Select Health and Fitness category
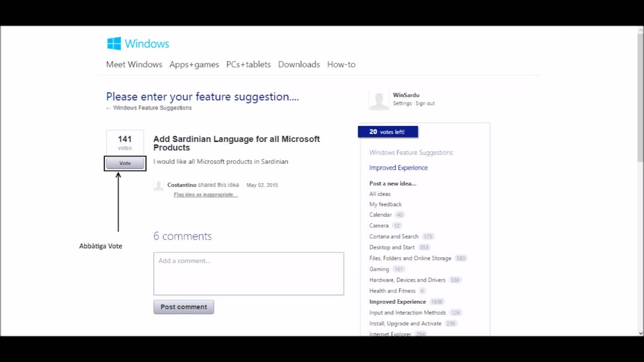The height and width of the screenshot is (362, 644). coord(392,291)
